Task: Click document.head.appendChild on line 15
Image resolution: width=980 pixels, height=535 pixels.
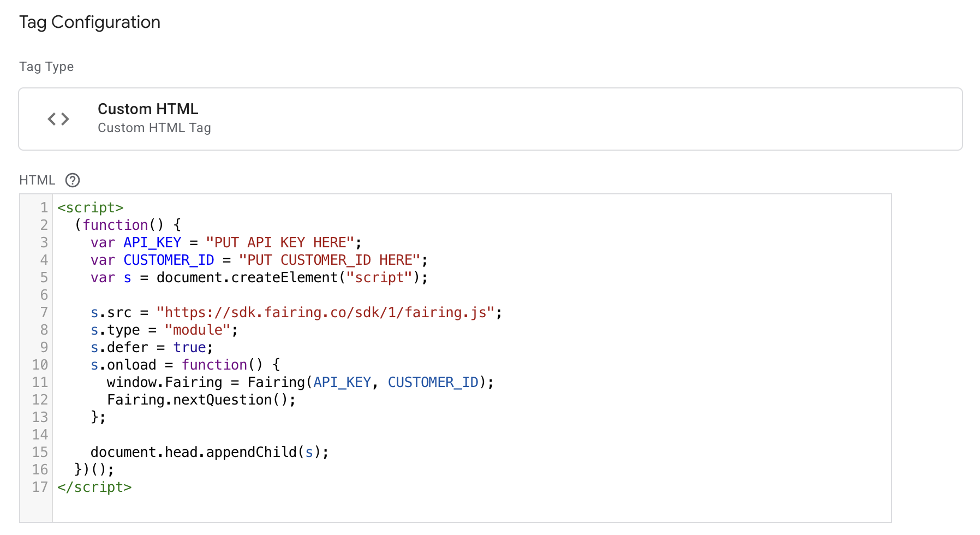Action: coord(194,452)
